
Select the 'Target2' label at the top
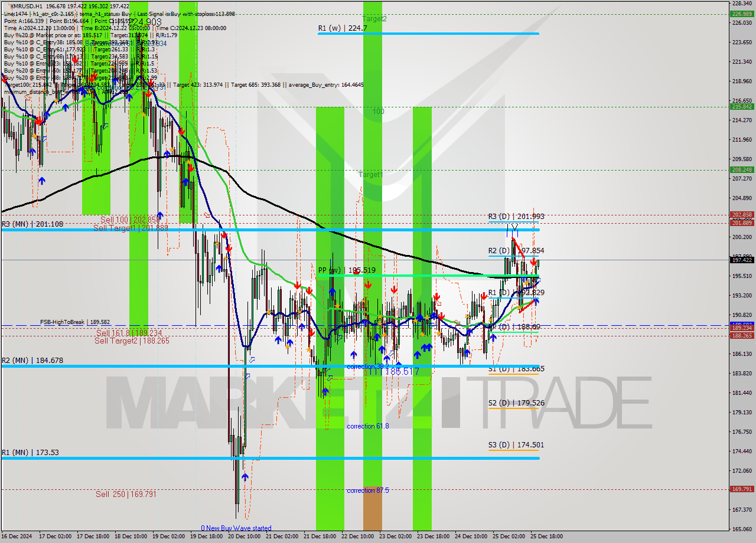point(374,19)
